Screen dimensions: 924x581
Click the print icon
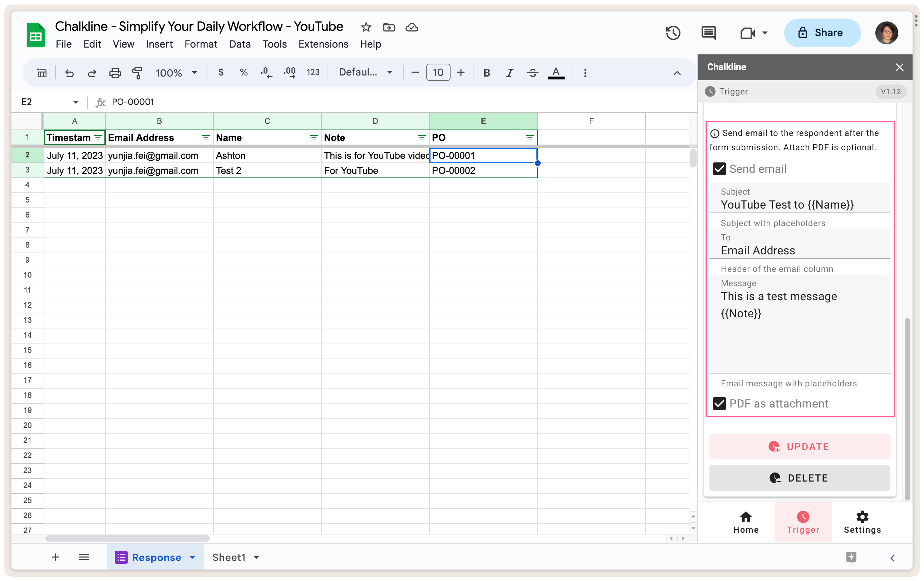pyautogui.click(x=115, y=73)
